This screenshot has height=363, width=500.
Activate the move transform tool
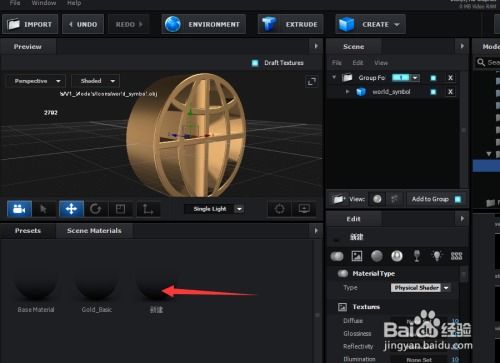coord(71,209)
